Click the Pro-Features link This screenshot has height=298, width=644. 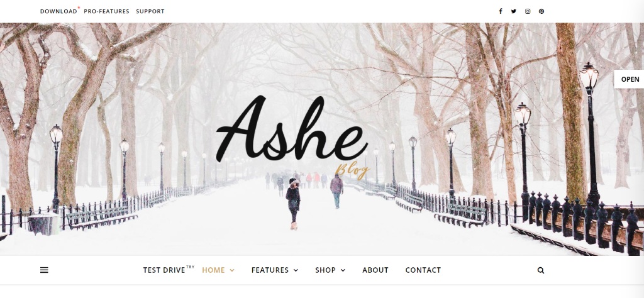pyautogui.click(x=106, y=11)
